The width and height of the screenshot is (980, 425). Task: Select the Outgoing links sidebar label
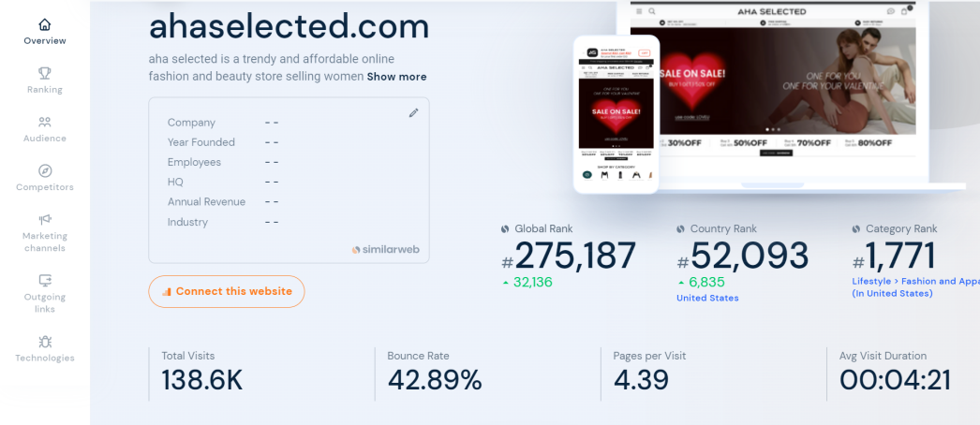[45, 302]
